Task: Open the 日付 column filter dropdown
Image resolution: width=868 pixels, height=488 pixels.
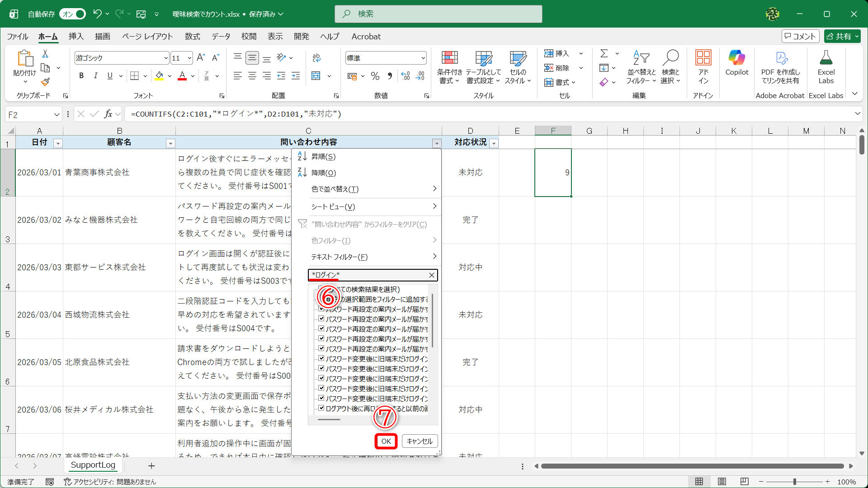Action: point(58,143)
